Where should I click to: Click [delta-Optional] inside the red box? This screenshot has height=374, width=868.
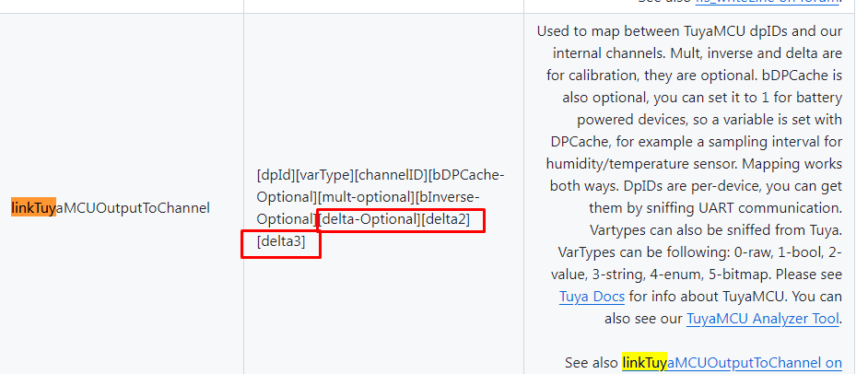[x=369, y=219]
